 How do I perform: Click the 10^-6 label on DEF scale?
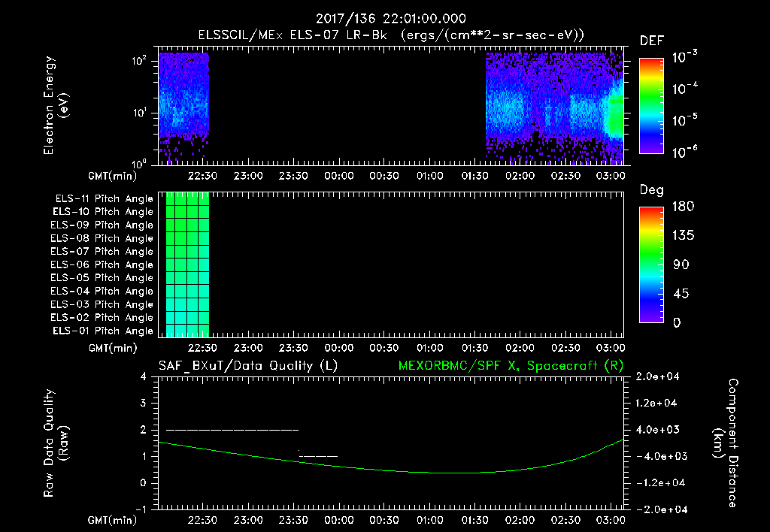pyautogui.click(x=685, y=152)
